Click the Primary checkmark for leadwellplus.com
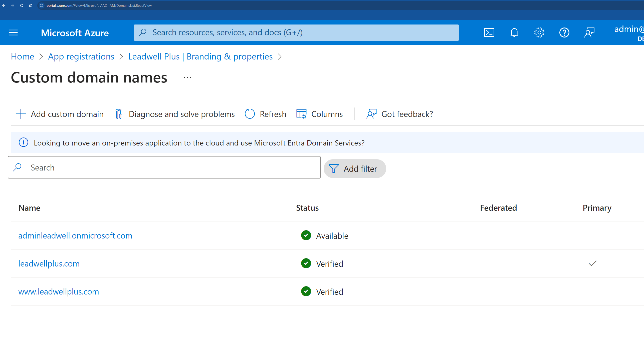644x342 pixels. pos(593,263)
